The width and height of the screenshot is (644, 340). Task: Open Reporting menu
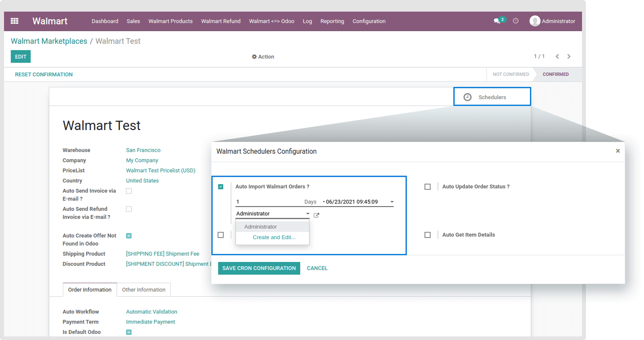(332, 21)
